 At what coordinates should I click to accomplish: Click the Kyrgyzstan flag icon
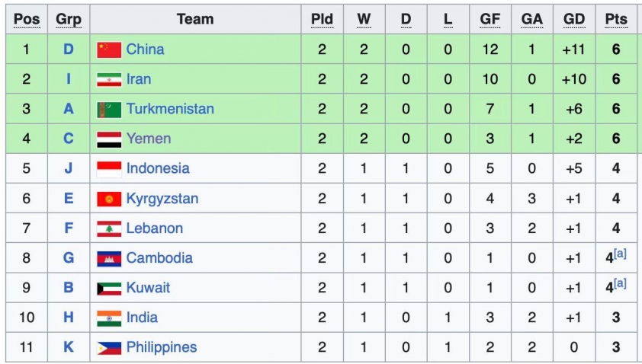pos(109,200)
